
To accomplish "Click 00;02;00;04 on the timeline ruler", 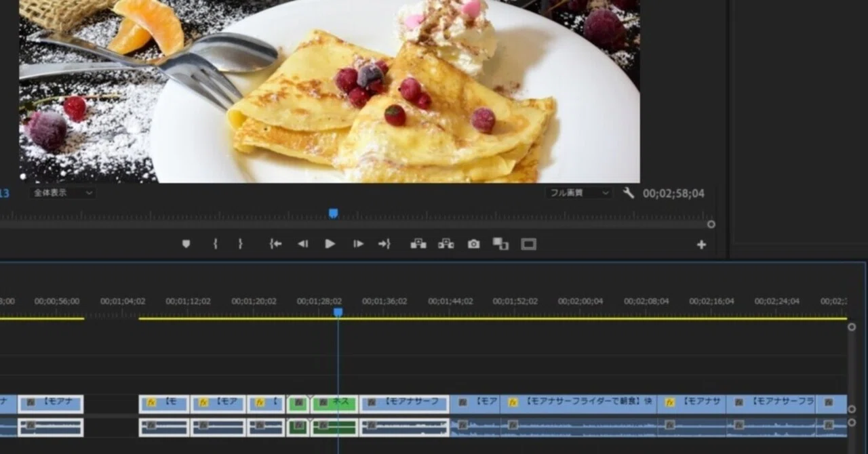I will (x=581, y=302).
